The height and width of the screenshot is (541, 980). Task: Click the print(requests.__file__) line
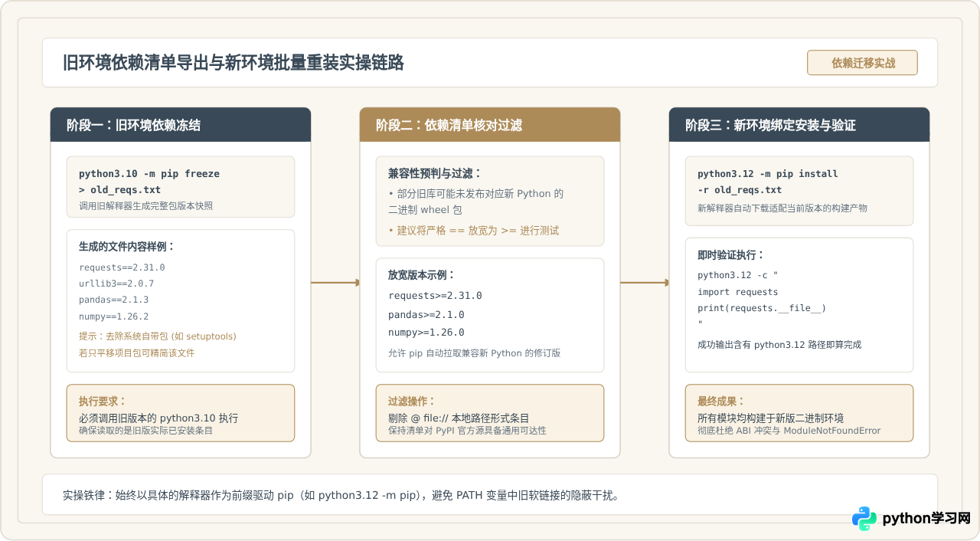[762, 308]
